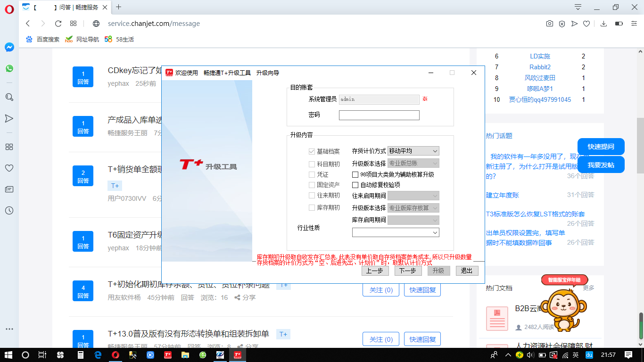Open the 专业版库存核算 version dropdown
The height and width of the screenshot is (362, 644).
click(413, 208)
